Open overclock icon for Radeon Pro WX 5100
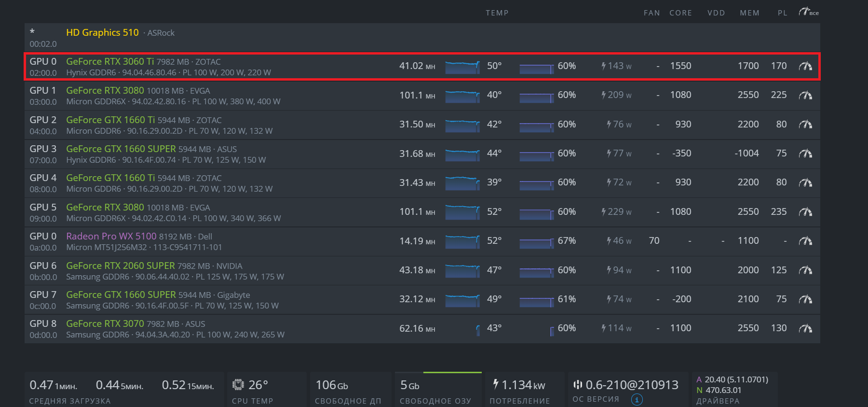The height and width of the screenshot is (407, 868). coord(805,241)
